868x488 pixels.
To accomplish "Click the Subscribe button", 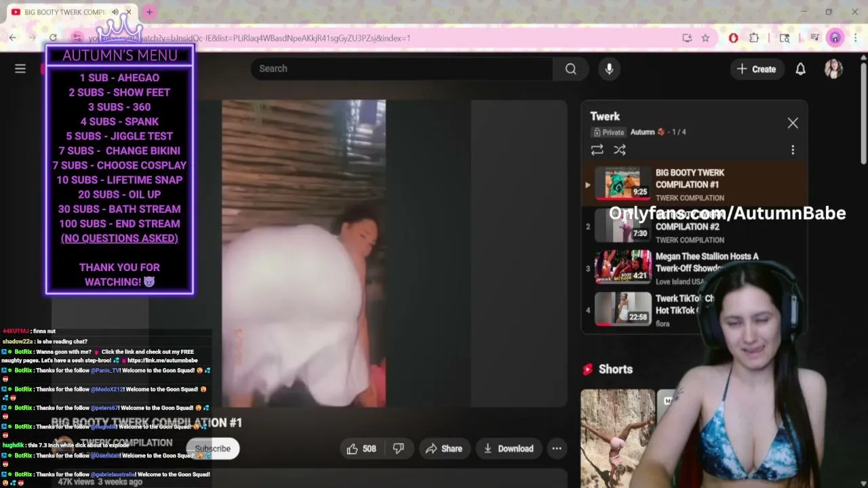I will pos(213,449).
